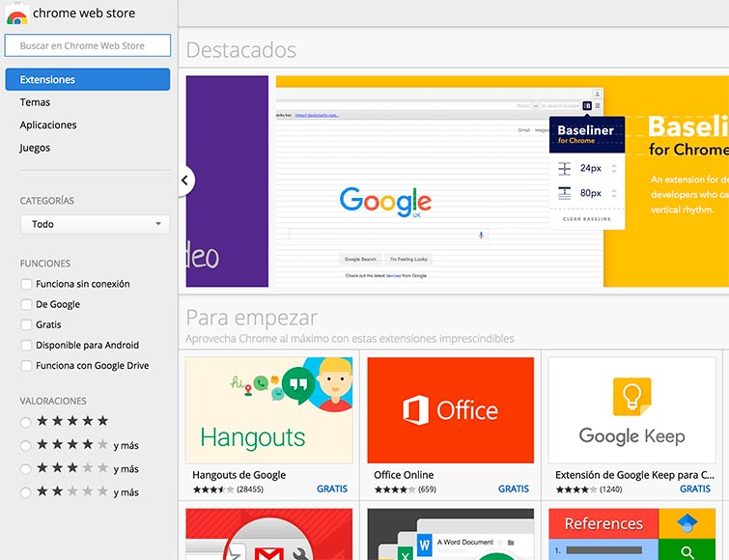This screenshot has height=560, width=729.
Task: Open the Baseliner for Chrome featured banner
Action: (502, 182)
